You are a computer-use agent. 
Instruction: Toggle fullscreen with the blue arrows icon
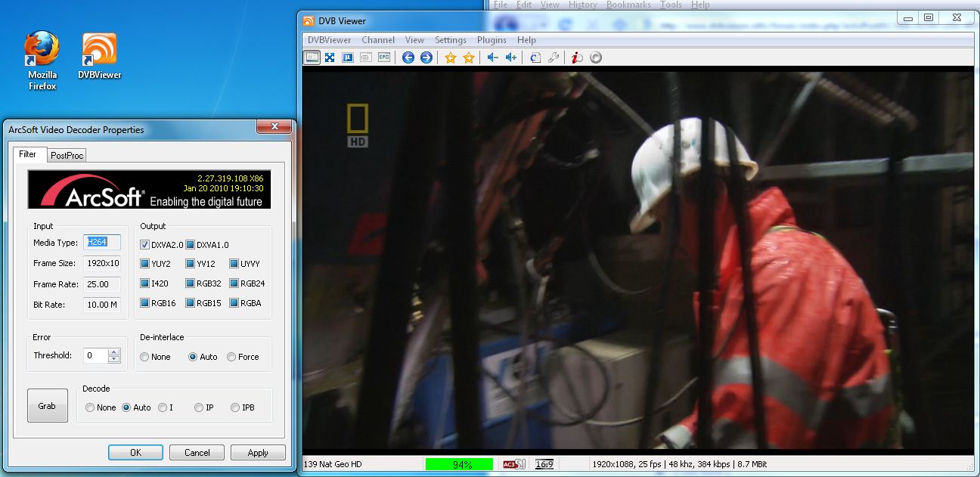(x=330, y=57)
